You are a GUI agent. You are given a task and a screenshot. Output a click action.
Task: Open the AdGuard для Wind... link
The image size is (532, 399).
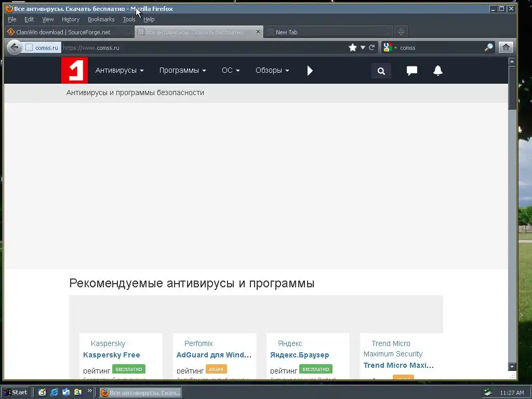click(x=214, y=355)
